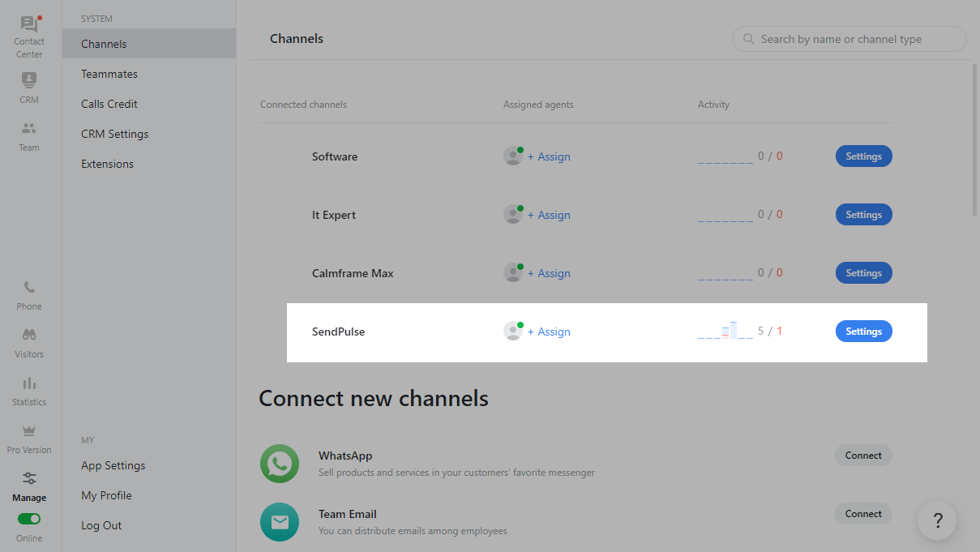Click the channel search field
The image size is (980, 552).
pyautogui.click(x=849, y=39)
